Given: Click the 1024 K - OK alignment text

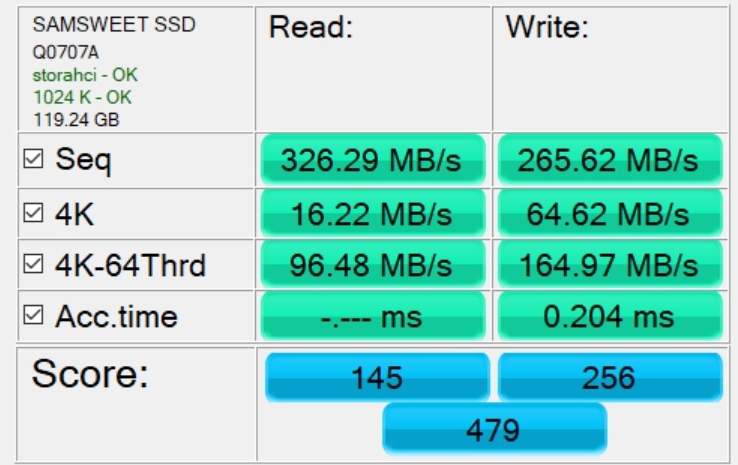Looking at the screenshot, I should point(82,97).
